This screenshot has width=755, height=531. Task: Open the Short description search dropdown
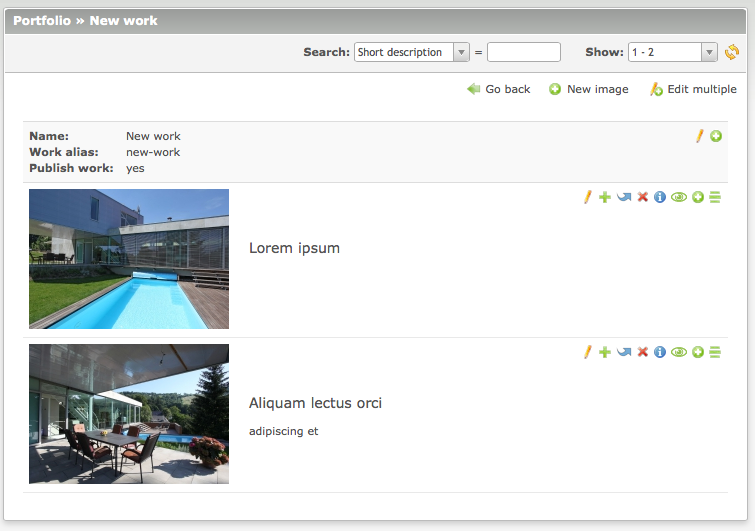pos(412,52)
